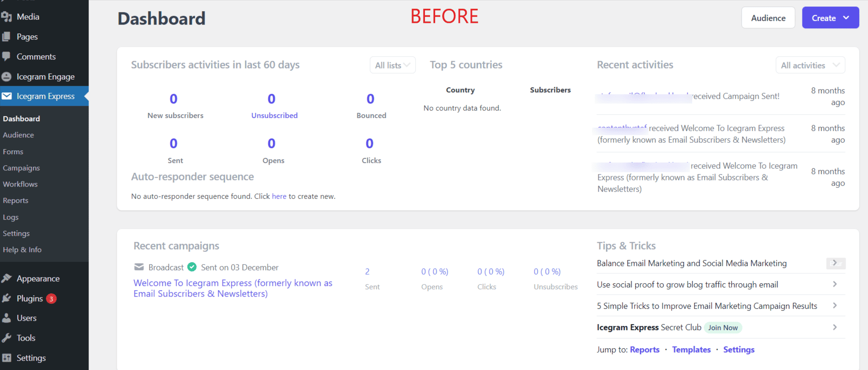Click the Tools wrench icon
The height and width of the screenshot is (370, 868).
(x=6, y=338)
